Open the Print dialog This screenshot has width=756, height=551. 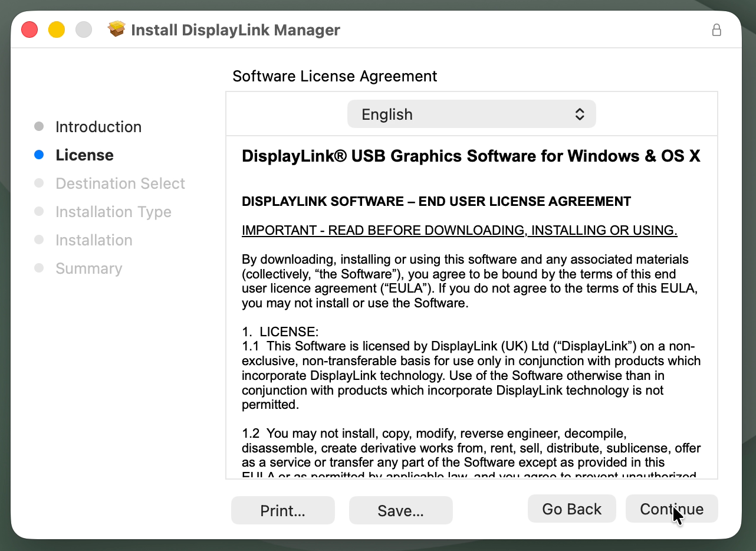pos(282,510)
